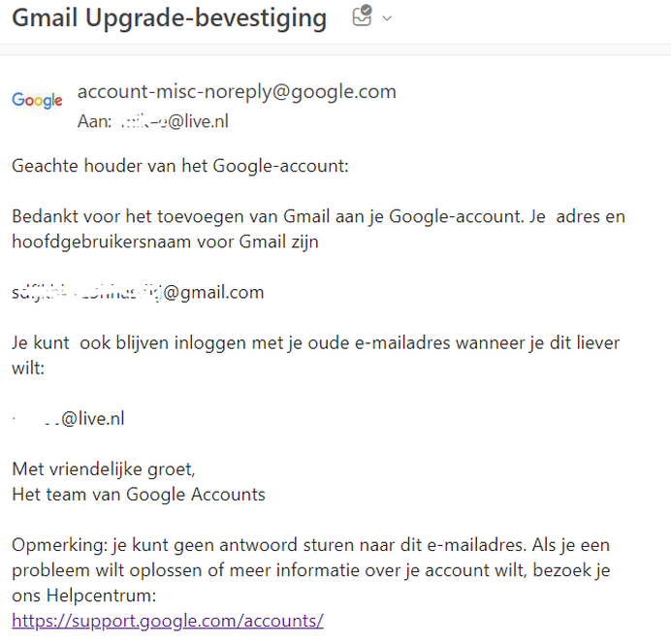Image resolution: width=671 pixels, height=644 pixels.
Task: Click the signature "Het team van Google Accounts"
Action: pos(139,495)
